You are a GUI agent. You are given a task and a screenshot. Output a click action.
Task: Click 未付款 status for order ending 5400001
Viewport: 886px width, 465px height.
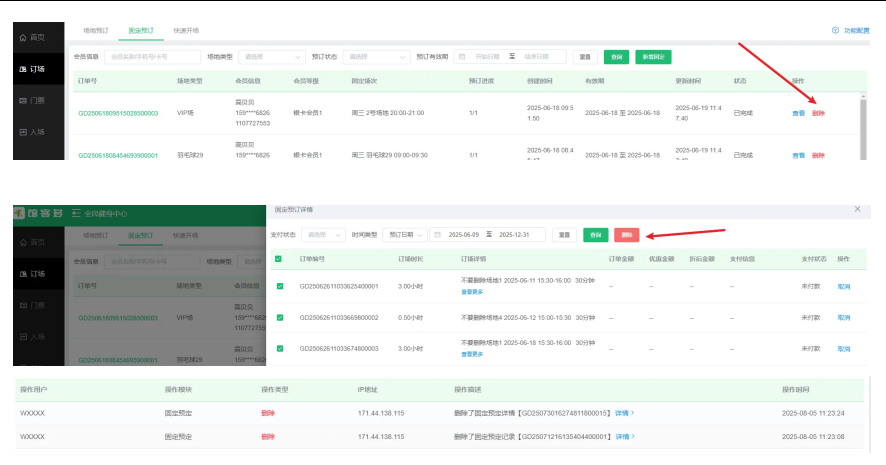tap(811, 286)
